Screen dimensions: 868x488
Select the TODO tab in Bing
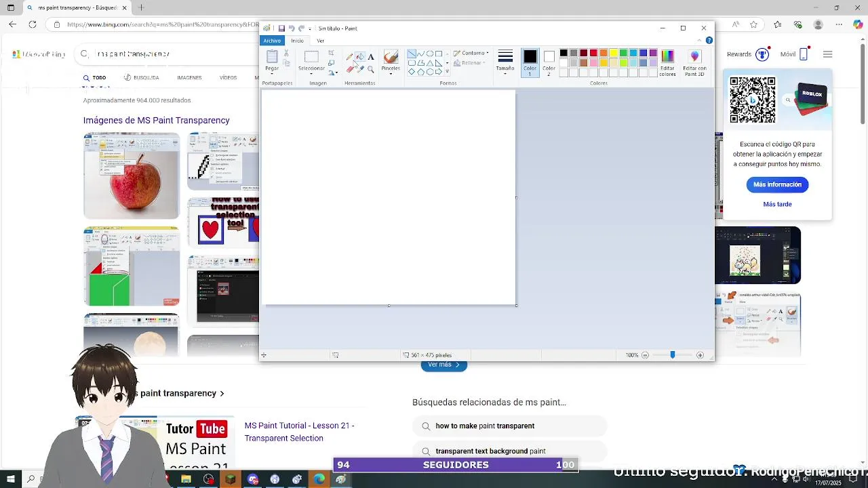coord(95,78)
